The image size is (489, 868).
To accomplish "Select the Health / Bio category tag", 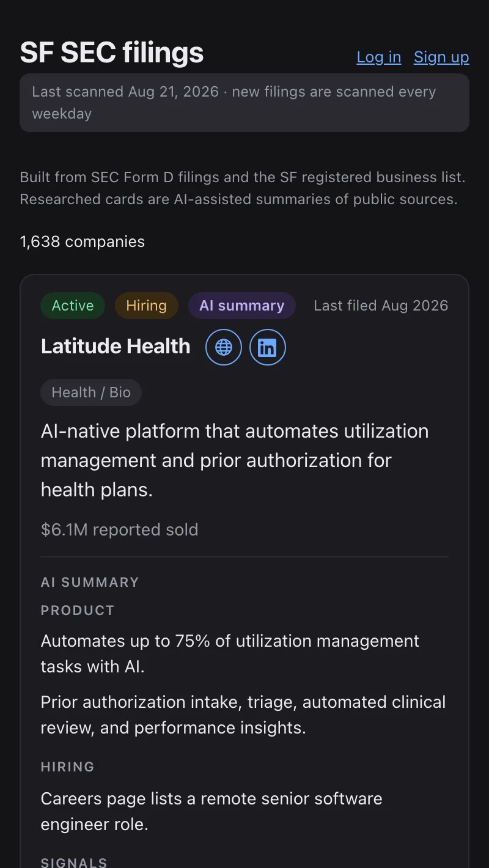I will 91,392.
